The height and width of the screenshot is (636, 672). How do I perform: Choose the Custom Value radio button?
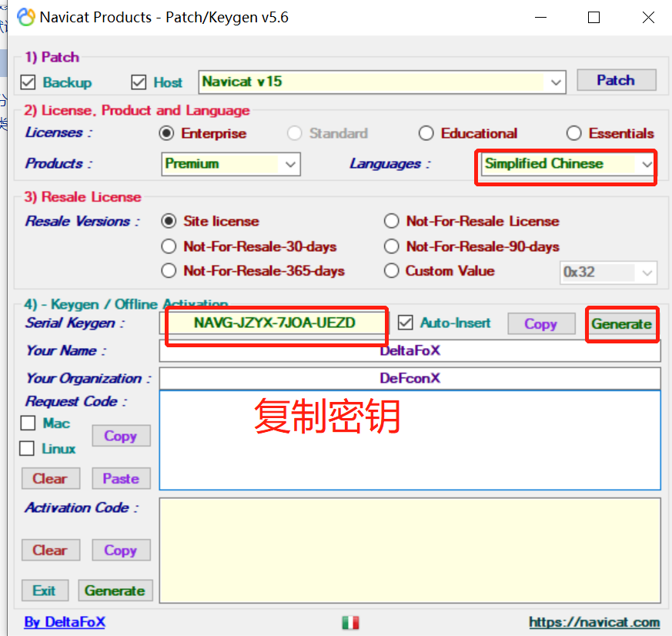click(x=391, y=271)
